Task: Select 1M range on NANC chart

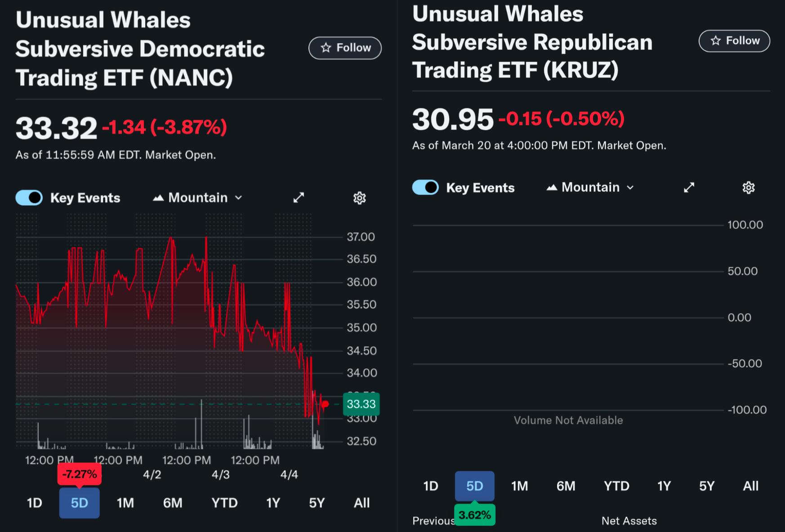Action: pos(125,503)
